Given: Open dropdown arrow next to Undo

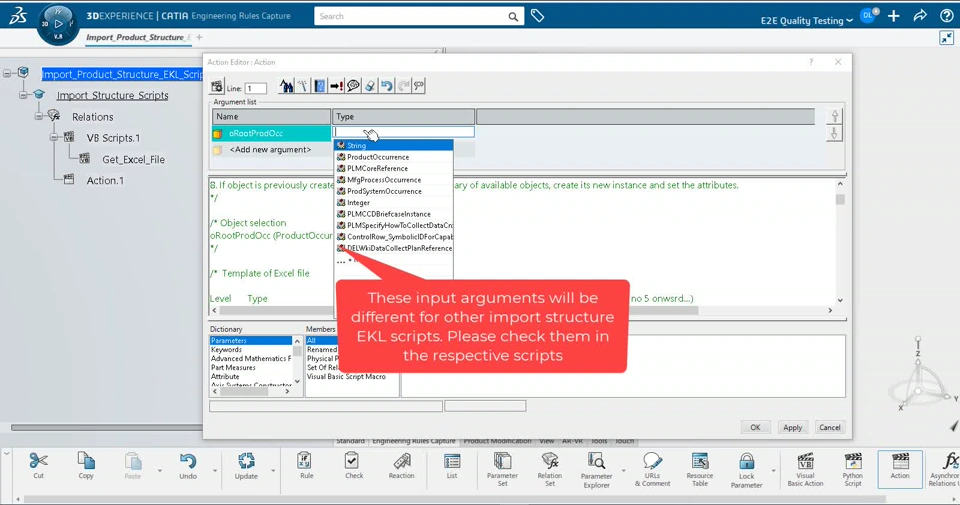Looking at the screenshot, I should [215, 471].
